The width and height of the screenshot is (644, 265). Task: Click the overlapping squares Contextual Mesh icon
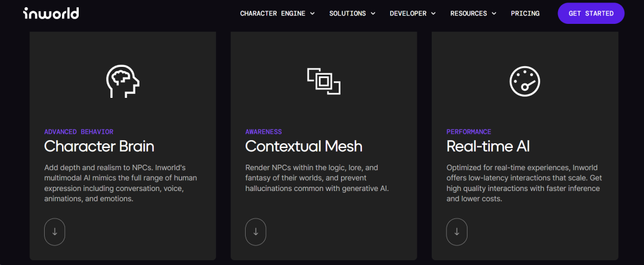tap(324, 81)
